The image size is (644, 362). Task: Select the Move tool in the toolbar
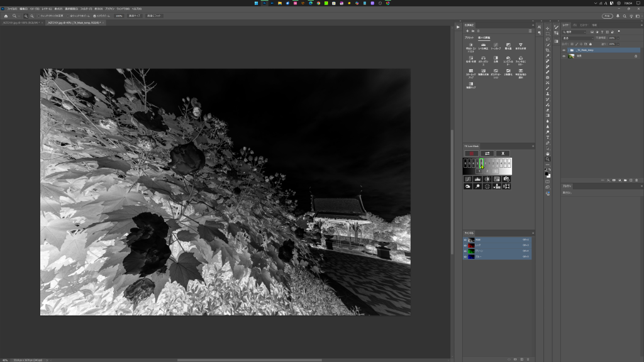point(548,28)
